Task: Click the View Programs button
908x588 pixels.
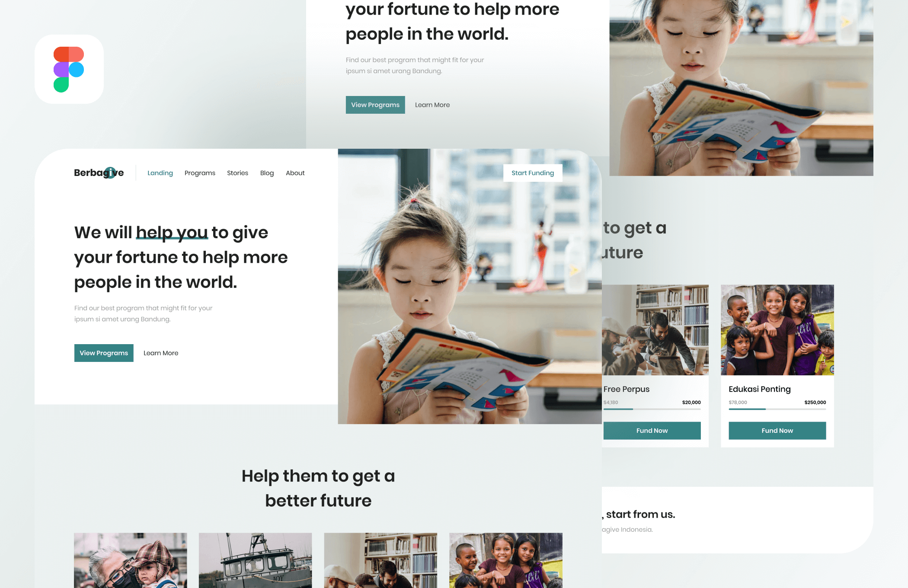Action: 103,352
